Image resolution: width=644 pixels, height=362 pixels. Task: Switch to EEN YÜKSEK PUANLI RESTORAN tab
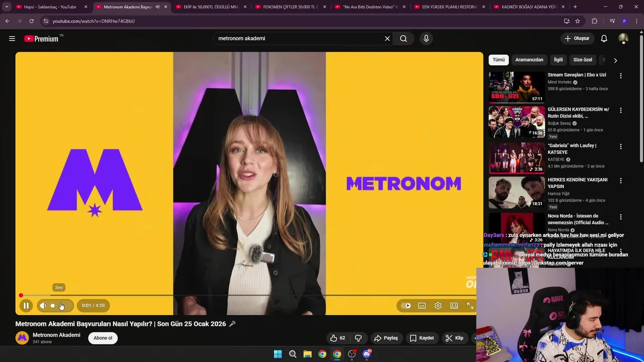coord(450,7)
